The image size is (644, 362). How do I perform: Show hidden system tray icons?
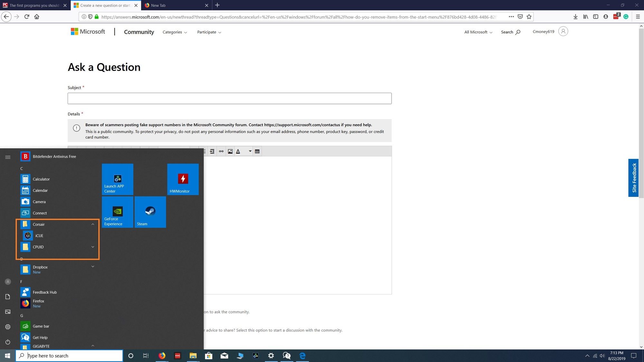click(x=587, y=356)
